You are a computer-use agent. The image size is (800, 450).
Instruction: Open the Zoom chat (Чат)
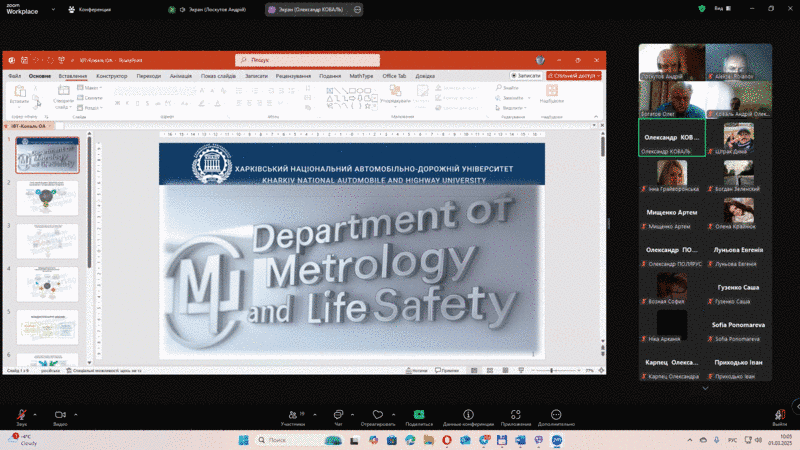coord(338,417)
